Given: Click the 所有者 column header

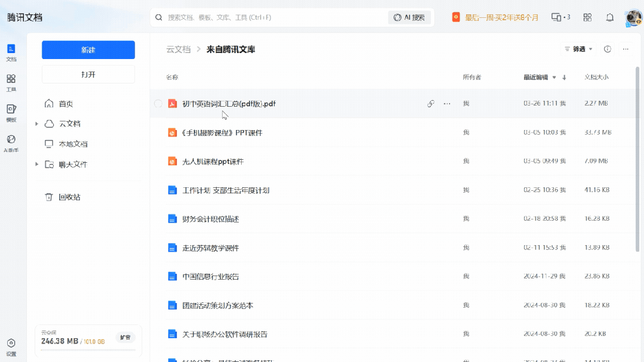Looking at the screenshot, I should (472, 77).
